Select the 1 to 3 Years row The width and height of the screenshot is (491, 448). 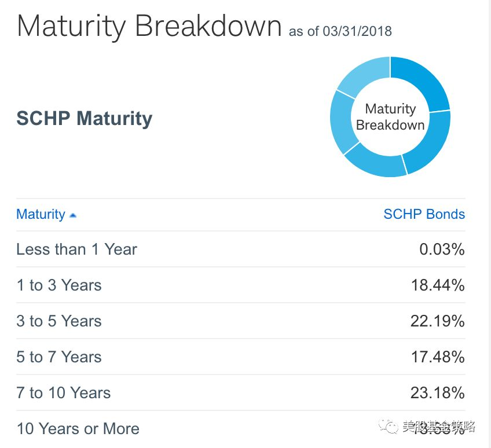pos(58,285)
